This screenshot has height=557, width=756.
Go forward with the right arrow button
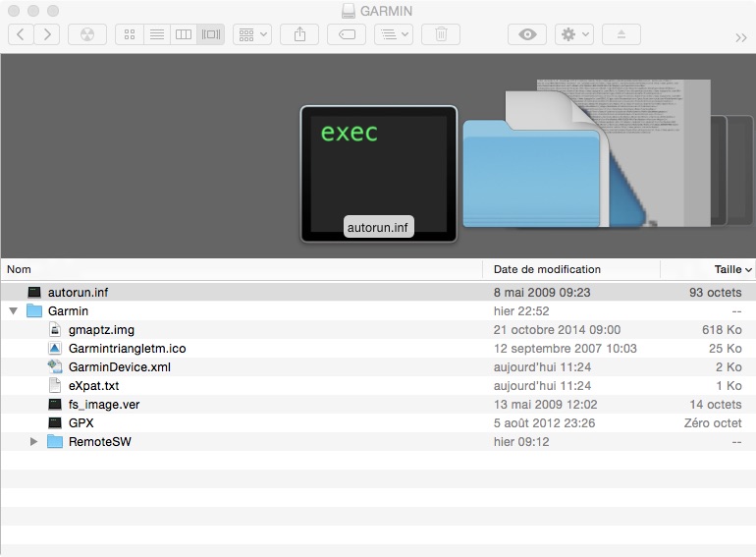pos(47,34)
